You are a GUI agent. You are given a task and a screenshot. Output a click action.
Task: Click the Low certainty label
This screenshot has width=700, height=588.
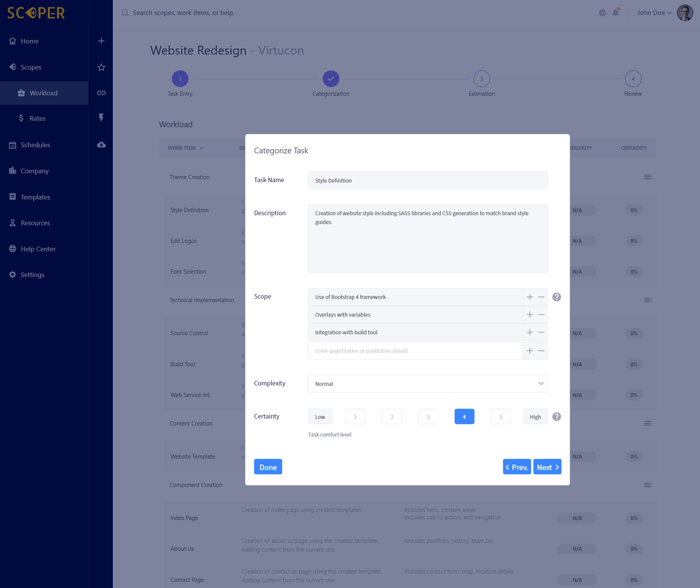coord(320,417)
